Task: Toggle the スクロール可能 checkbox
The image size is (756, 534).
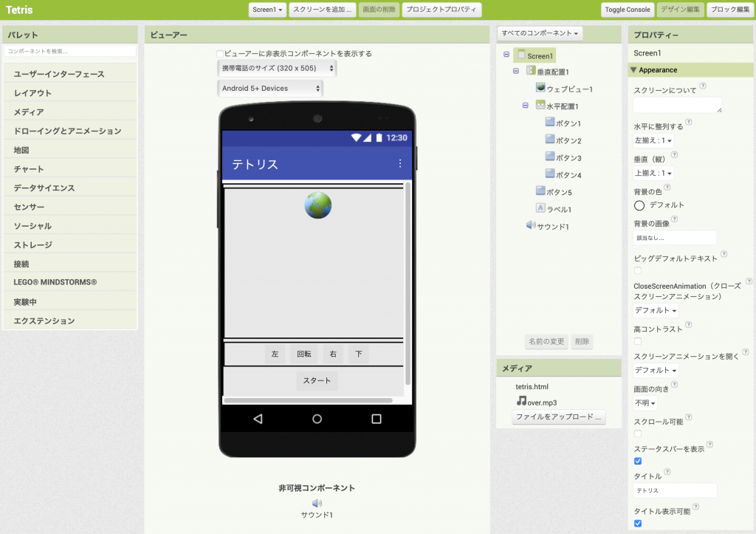Action: point(638,434)
